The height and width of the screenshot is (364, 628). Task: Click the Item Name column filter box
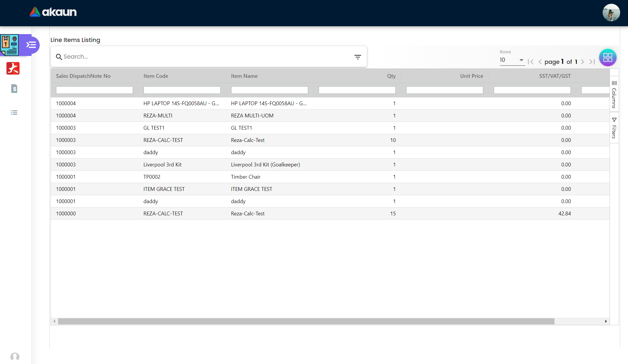point(269,90)
